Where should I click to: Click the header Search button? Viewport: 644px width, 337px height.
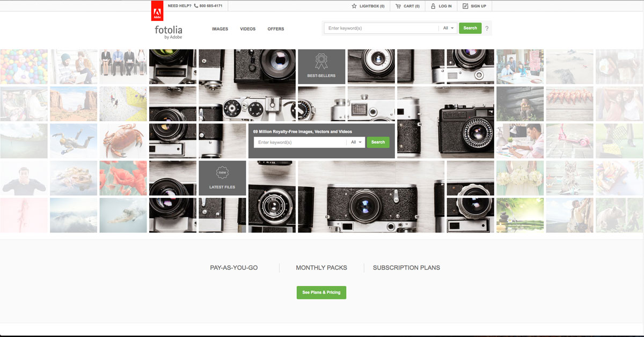point(470,28)
